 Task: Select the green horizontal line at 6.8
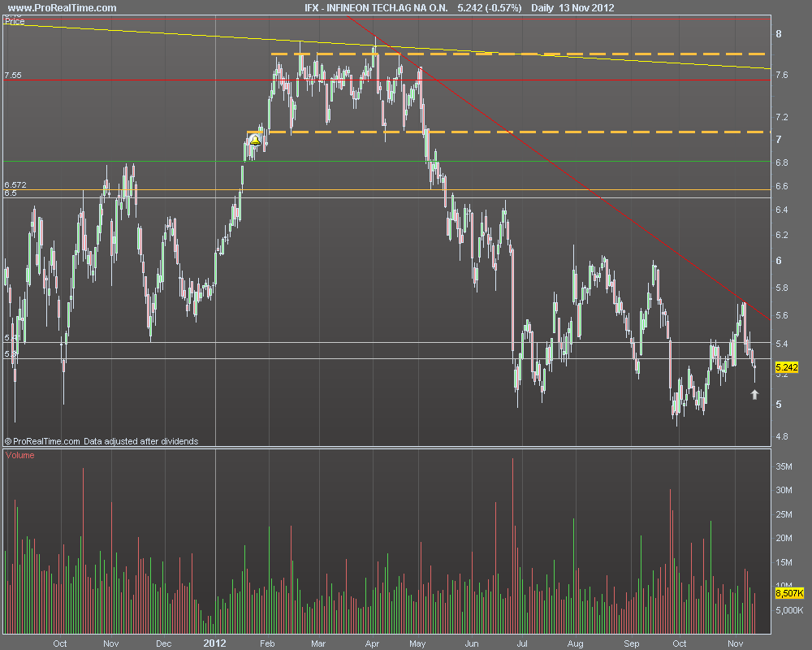tap(387, 161)
